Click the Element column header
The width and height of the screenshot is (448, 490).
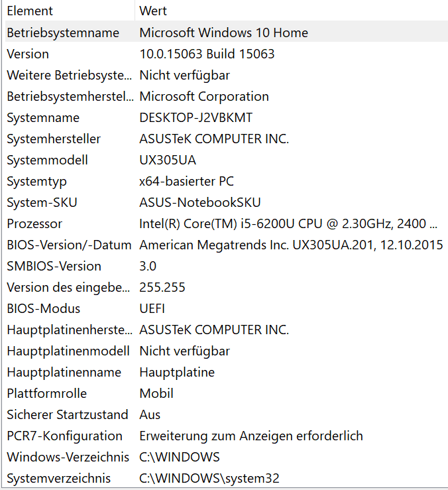[x=70, y=11]
